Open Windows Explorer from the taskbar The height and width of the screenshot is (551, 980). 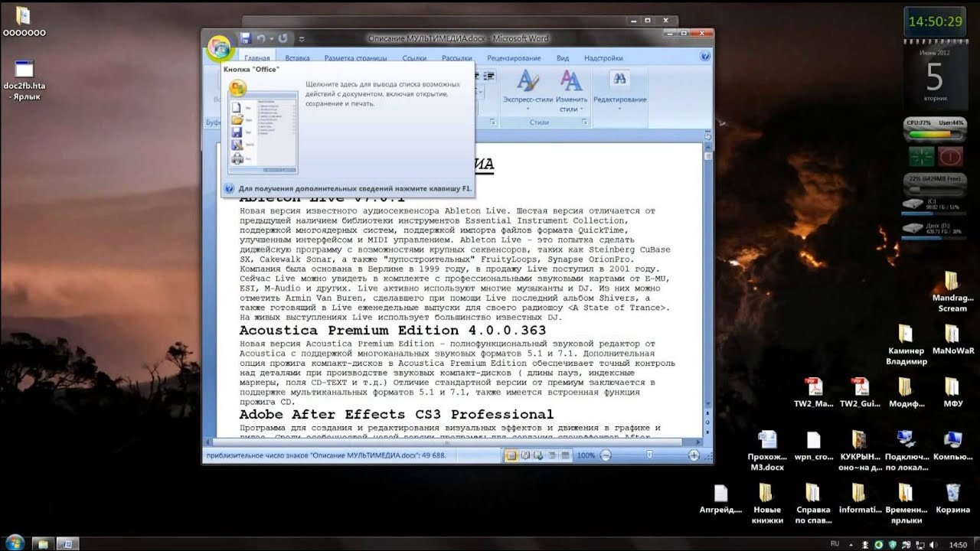click(x=42, y=543)
